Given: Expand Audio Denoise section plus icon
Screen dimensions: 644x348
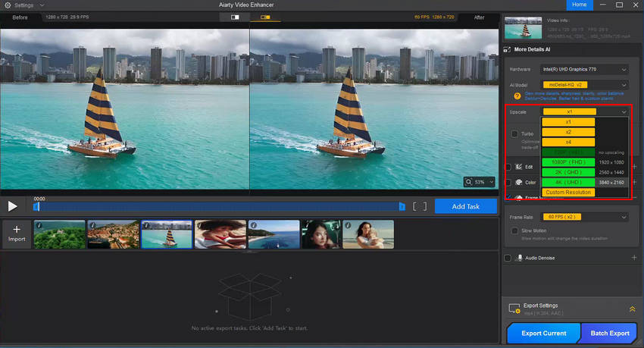Looking at the screenshot, I should coord(634,258).
